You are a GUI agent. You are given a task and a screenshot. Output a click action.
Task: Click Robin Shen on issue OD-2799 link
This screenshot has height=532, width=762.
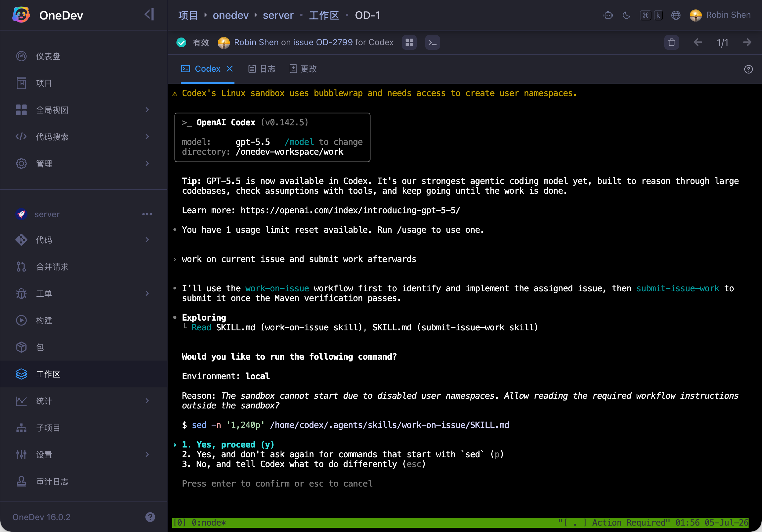[x=314, y=42]
